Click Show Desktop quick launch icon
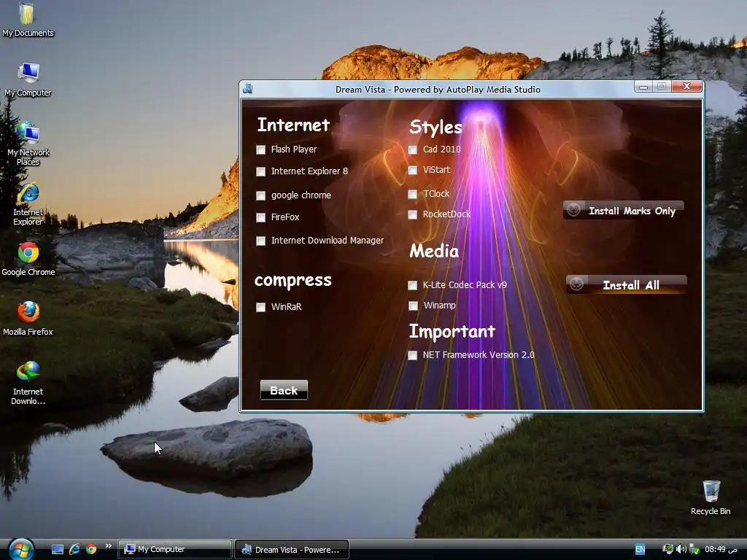 tap(57, 549)
